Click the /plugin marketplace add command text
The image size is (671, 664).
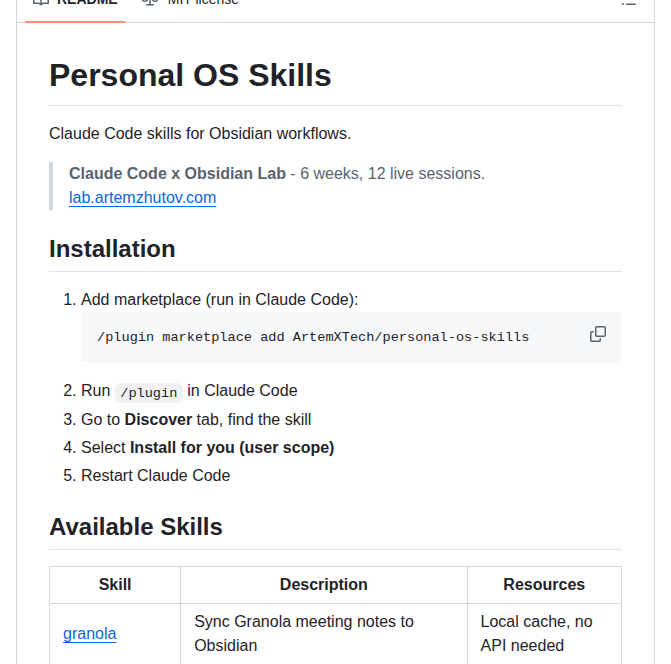[x=313, y=337]
